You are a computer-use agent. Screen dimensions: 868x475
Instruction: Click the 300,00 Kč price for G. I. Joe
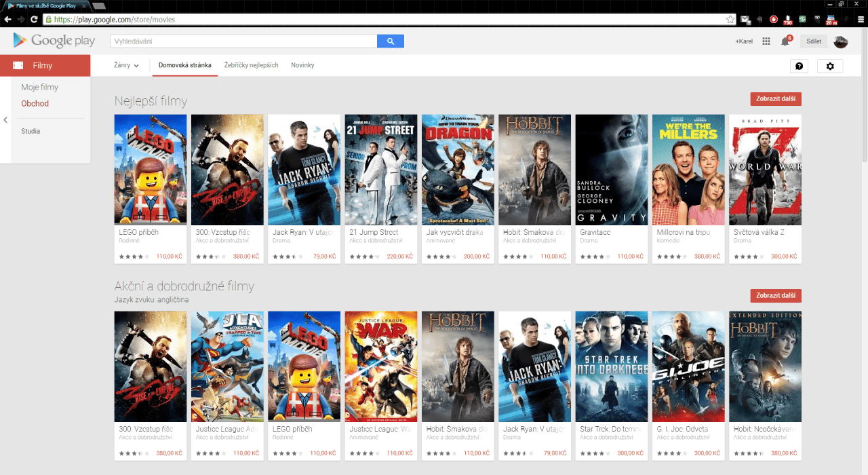click(x=707, y=453)
